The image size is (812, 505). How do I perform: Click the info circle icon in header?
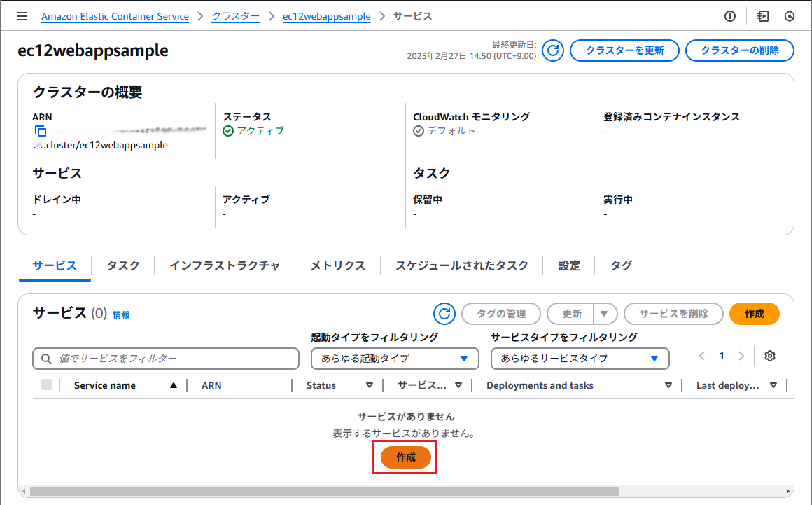coord(729,16)
